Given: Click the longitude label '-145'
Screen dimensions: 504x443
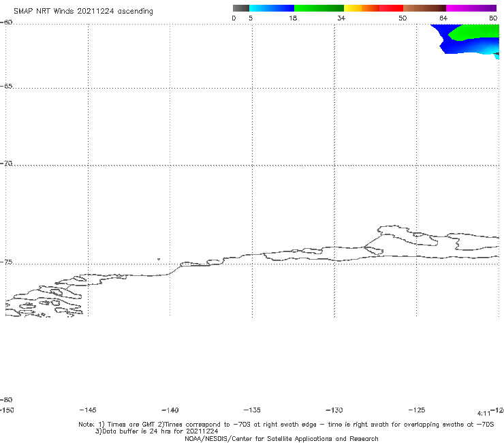Looking at the screenshot, I should (x=88, y=410).
